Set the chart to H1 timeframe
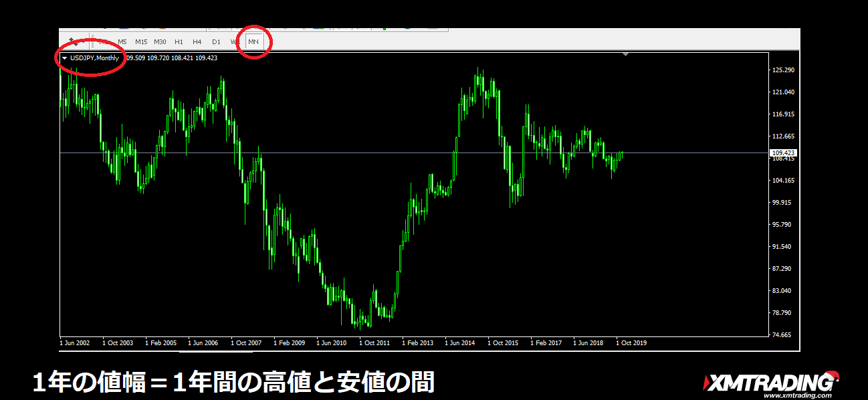The image size is (868, 400). point(179,41)
